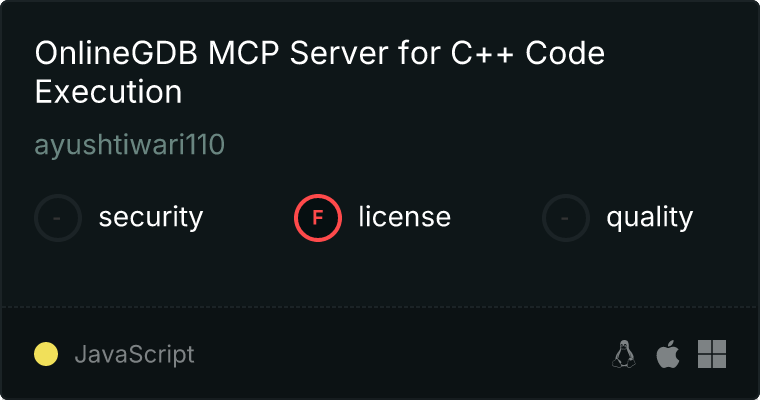Click the Windows platform icon

[712, 354]
